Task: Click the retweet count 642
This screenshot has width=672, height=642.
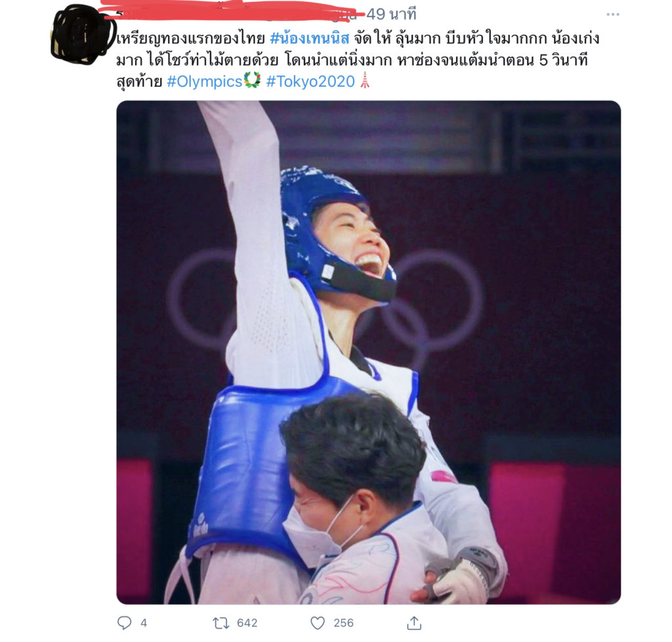Action: click(247, 623)
